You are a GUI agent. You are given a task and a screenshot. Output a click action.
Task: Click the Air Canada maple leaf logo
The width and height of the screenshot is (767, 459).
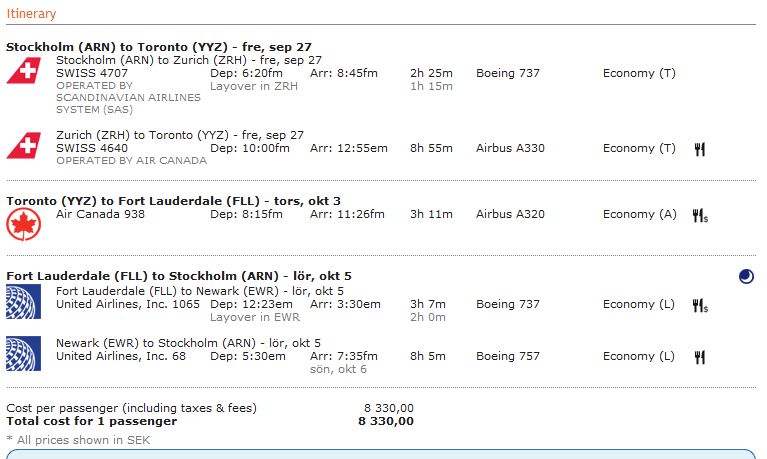(22, 225)
